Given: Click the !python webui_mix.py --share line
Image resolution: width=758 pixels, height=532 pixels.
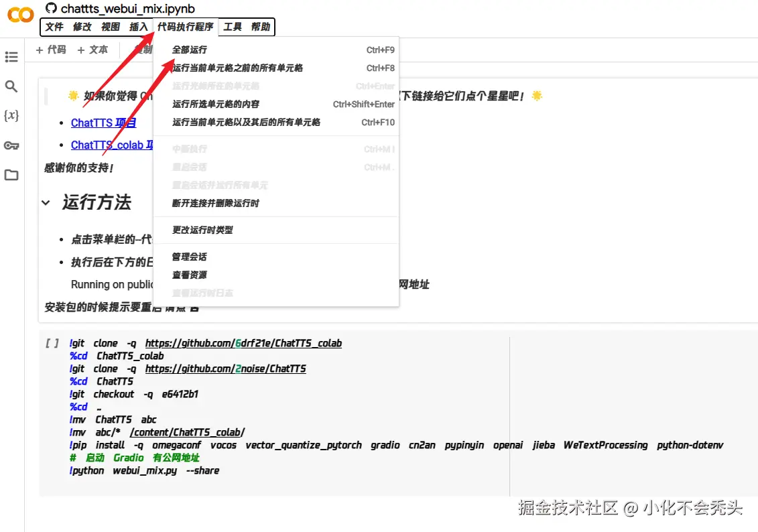Looking at the screenshot, I should click(x=144, y=470).
